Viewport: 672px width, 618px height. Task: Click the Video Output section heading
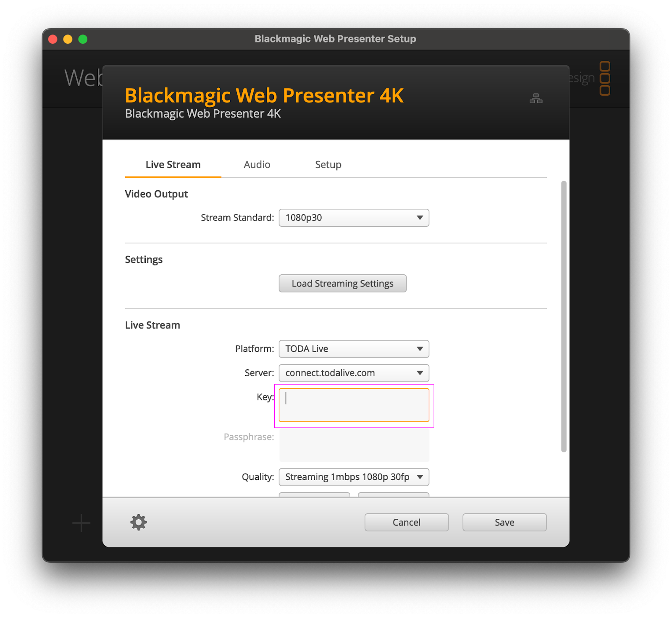click(156, 194)
